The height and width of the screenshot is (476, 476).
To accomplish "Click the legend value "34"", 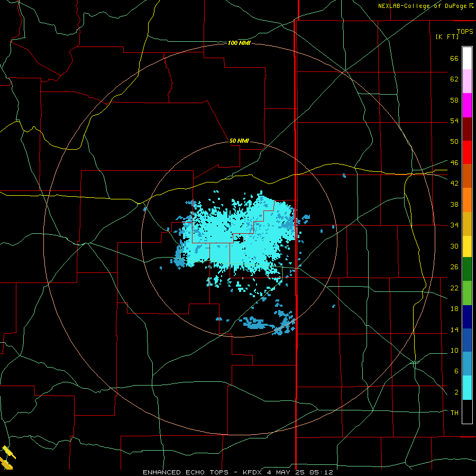I will click(x=454, y=225).
